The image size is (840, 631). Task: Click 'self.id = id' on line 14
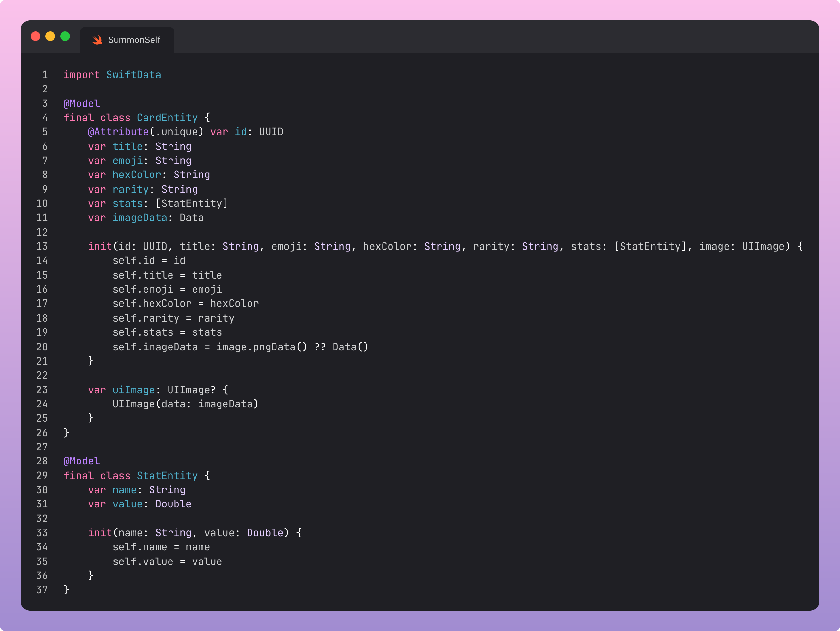tap(149, 260)
